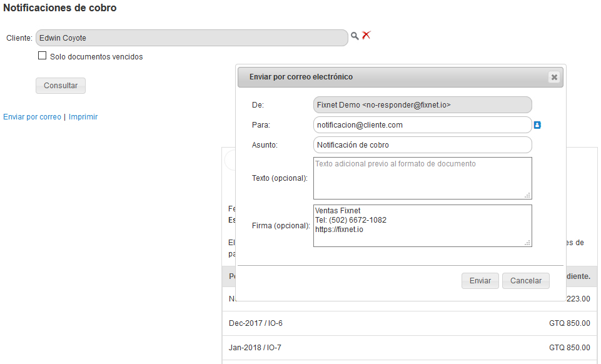Edit the Firma signature text area
601x364 pixels.
422,226
